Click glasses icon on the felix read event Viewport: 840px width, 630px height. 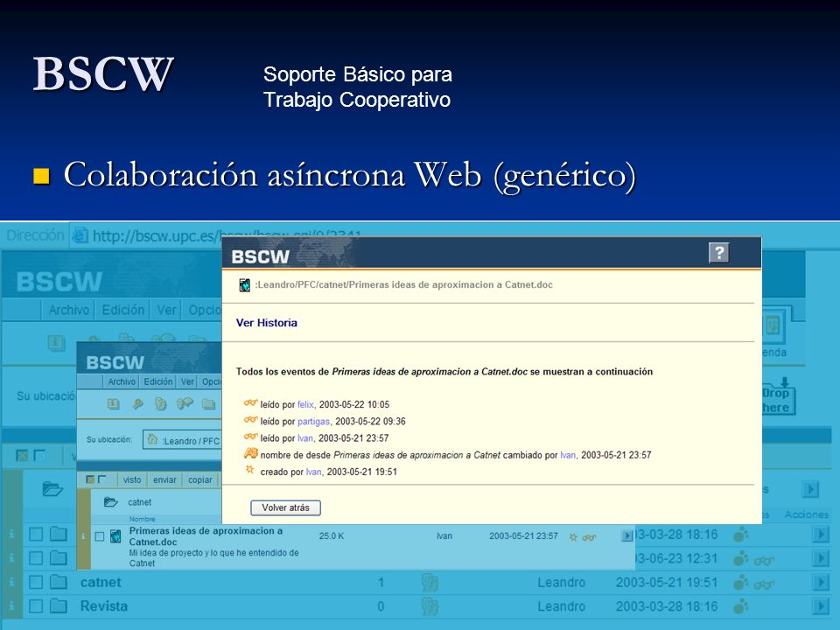pyautogui.click(x=250, y=403)
